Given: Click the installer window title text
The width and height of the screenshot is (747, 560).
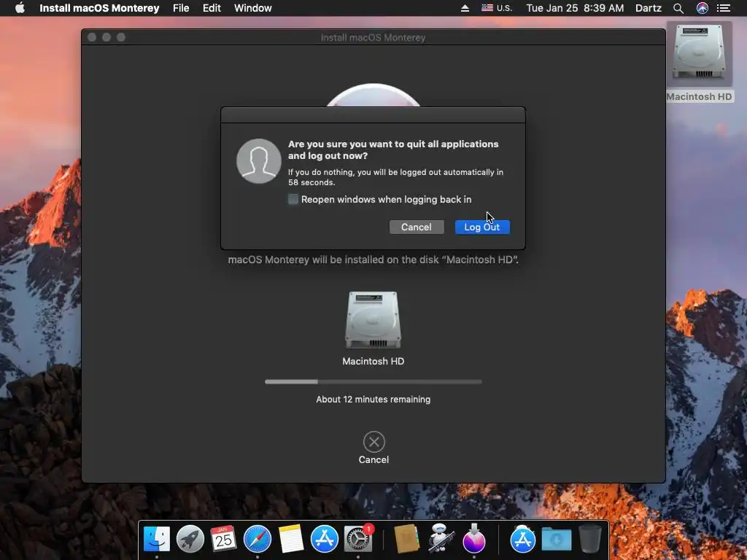Looking at the screenshot, I should (x=373, y=38).
